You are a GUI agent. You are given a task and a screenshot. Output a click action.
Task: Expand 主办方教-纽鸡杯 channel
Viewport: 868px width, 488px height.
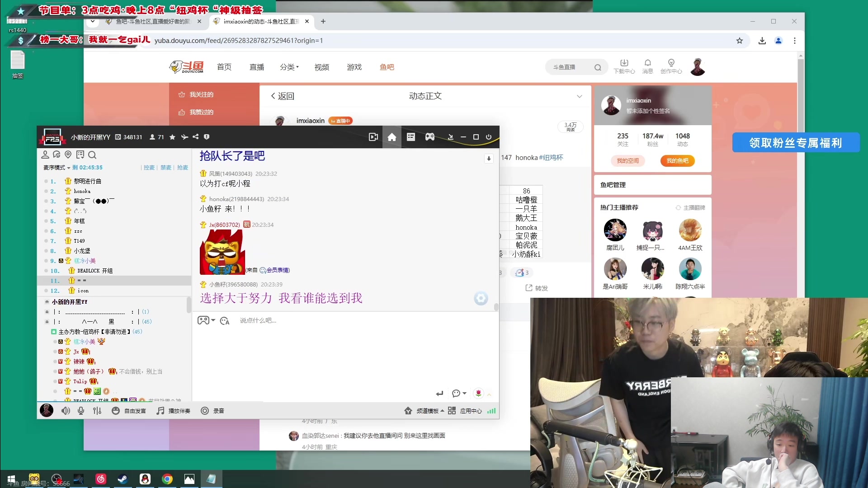click(x=94, y=332)
